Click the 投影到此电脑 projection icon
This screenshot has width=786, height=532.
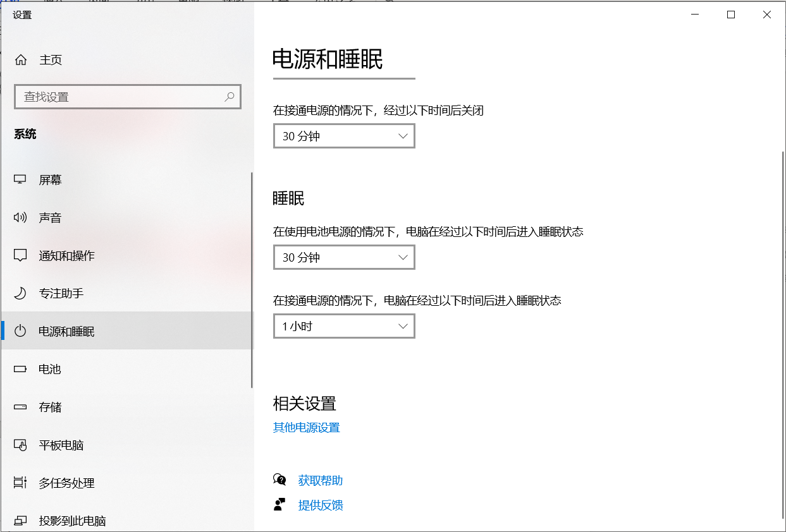click(20, 521)
